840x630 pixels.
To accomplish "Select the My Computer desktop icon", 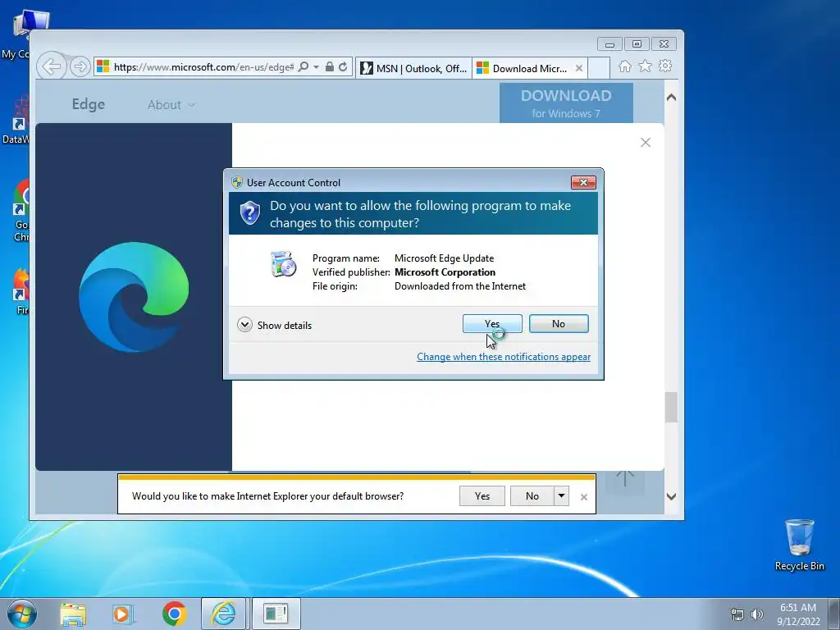I will coord(21,33).
